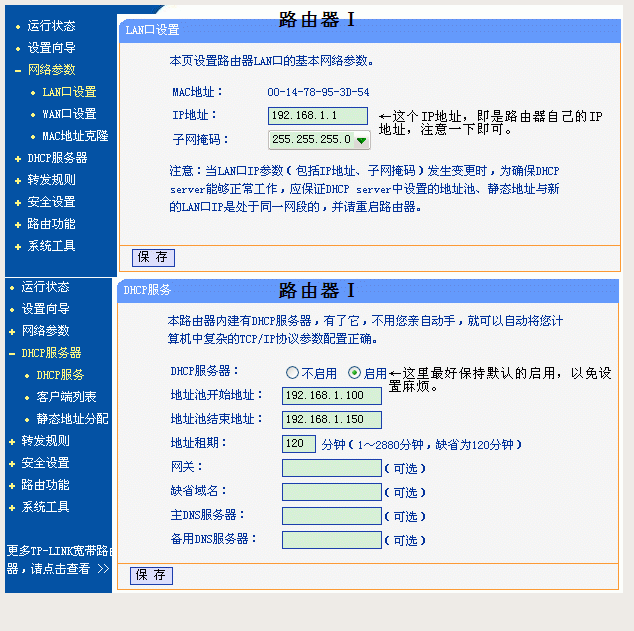Click MAC address text 00-14-78-95-3D-54
This screenshot has height=631, width=634.
[x=318, y=92]
